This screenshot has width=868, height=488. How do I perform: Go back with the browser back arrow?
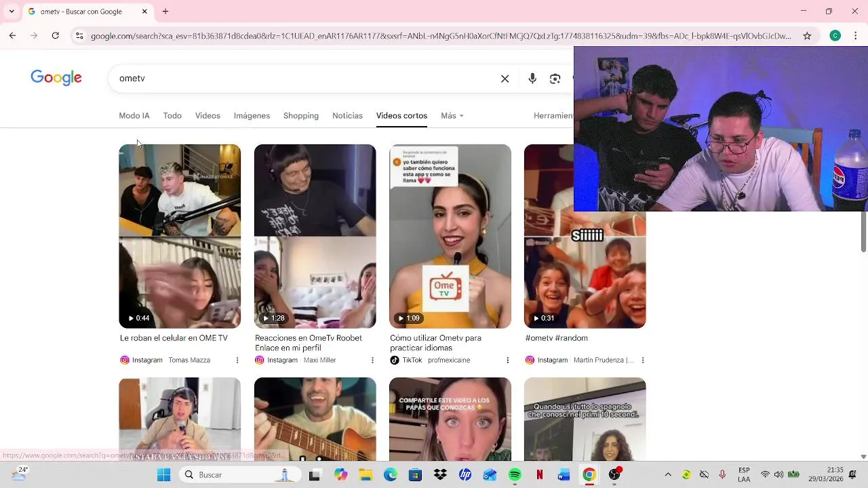[x=12, y=35]
